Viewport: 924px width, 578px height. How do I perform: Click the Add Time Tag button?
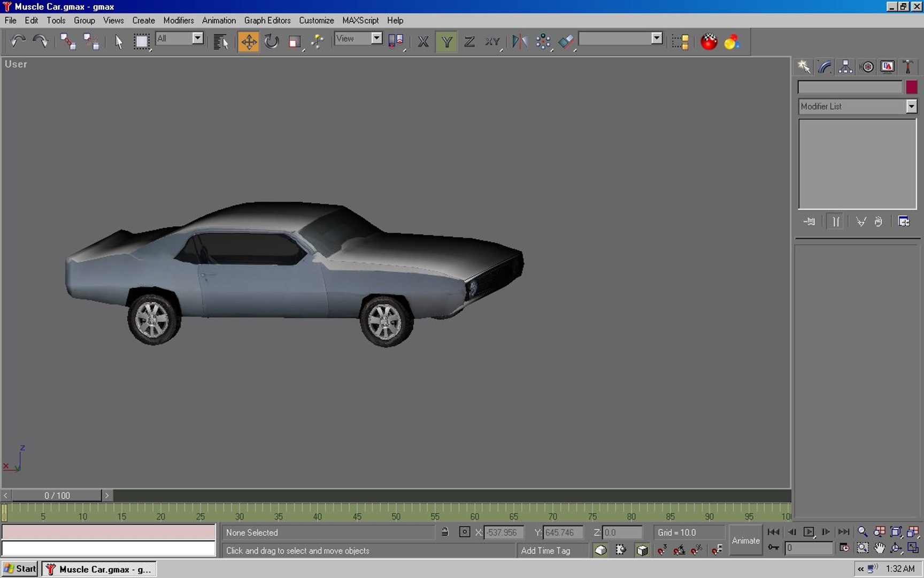(545, 550)
